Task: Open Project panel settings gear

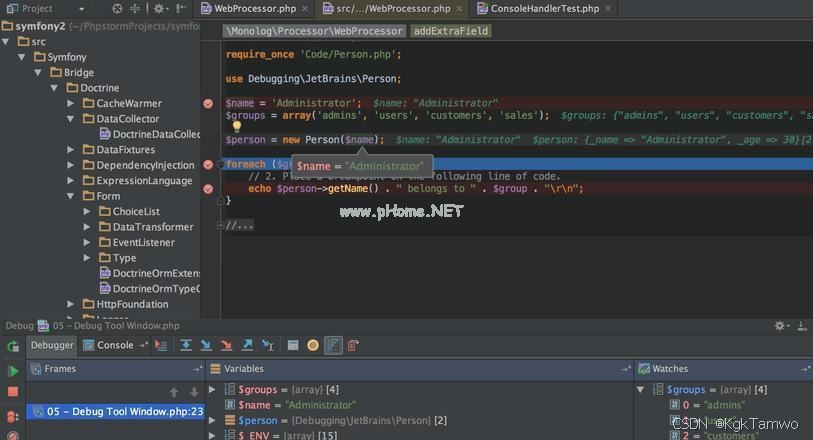Action: [159, 8]
